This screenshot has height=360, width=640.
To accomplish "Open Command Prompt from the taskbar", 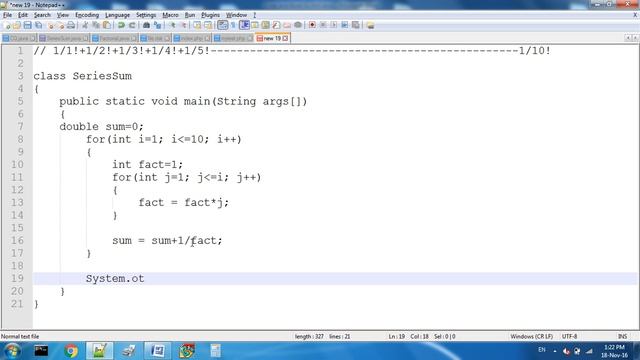I will click(41, 351).
